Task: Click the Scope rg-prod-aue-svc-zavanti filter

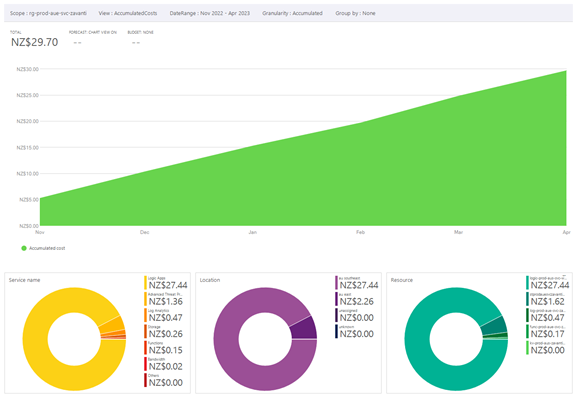Action: coord(48,13)
